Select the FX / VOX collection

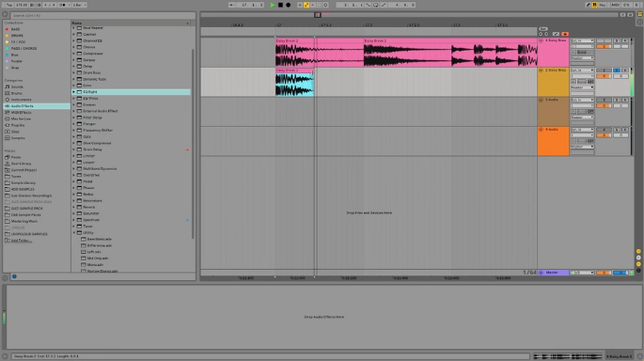pos(18,42)
